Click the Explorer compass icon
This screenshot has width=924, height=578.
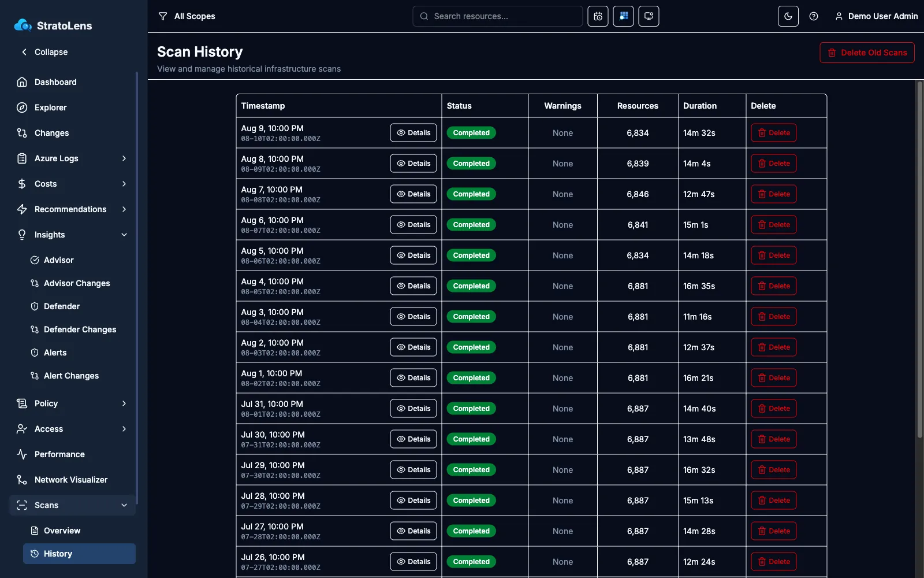pyautogui.click(x=22, y=108)
